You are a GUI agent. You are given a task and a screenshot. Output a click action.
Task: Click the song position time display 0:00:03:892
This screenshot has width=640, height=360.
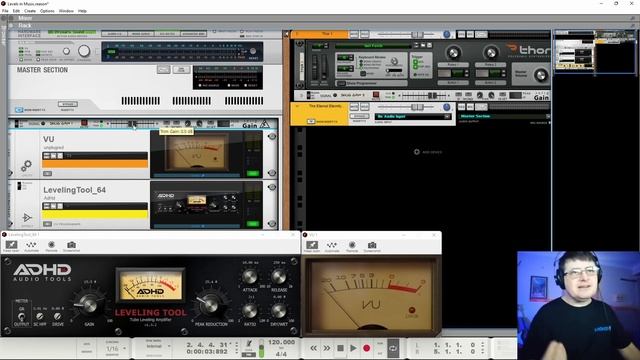coord(207,351)
